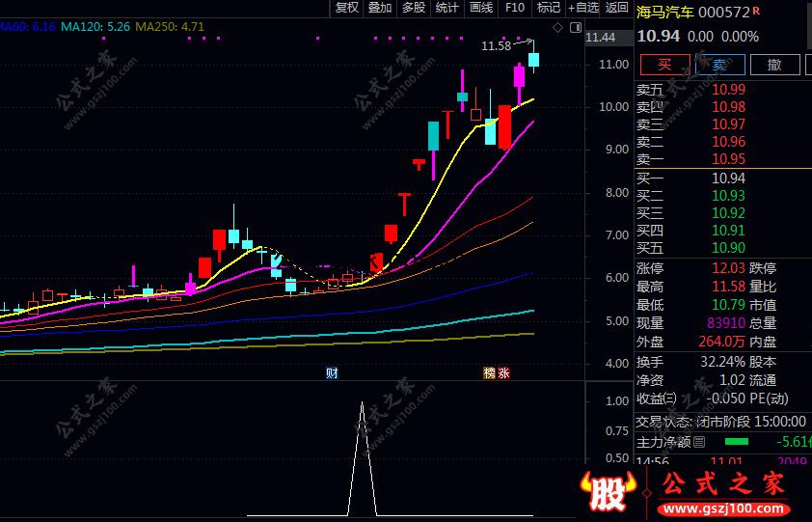
Task: Select the 卖一 price 10.95
Action: point(729,159)
